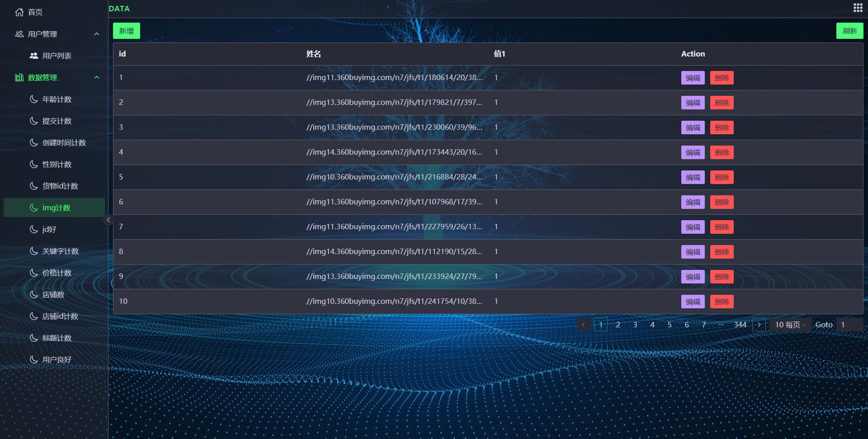
Task: Go to page 344 in pagination
Action: [740, 325]
